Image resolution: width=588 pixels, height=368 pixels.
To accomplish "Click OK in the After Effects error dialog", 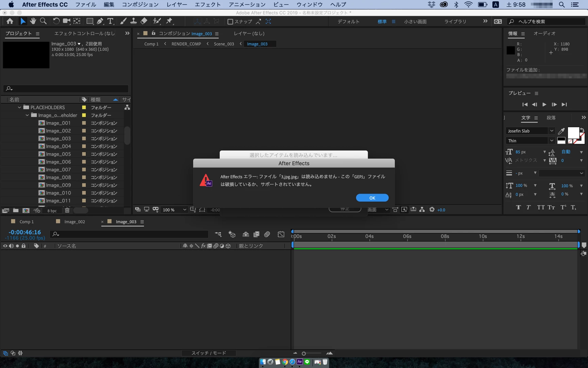I will (x=372, y=198).
